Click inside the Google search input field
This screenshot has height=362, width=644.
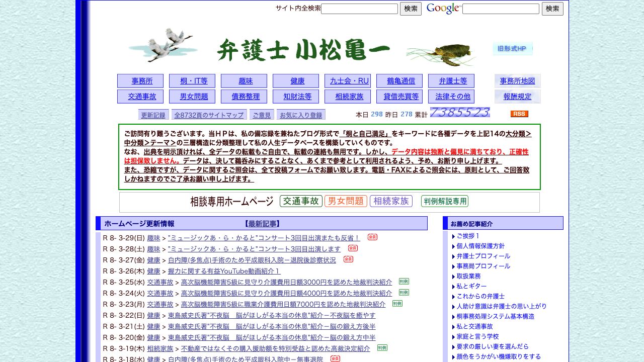(x=501, y=9)
